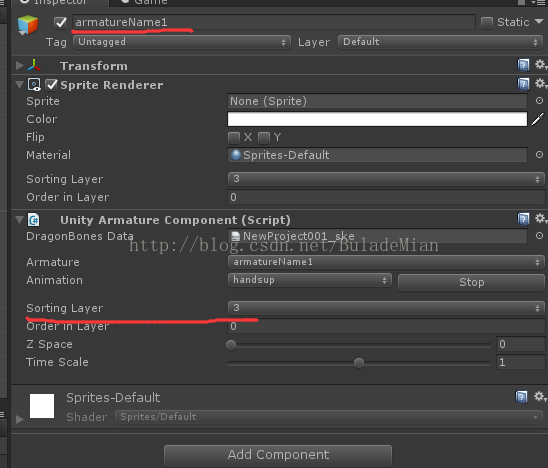The image size is (548, 468).
Task: Click the Add Component button
Action: tap(278, 455)
